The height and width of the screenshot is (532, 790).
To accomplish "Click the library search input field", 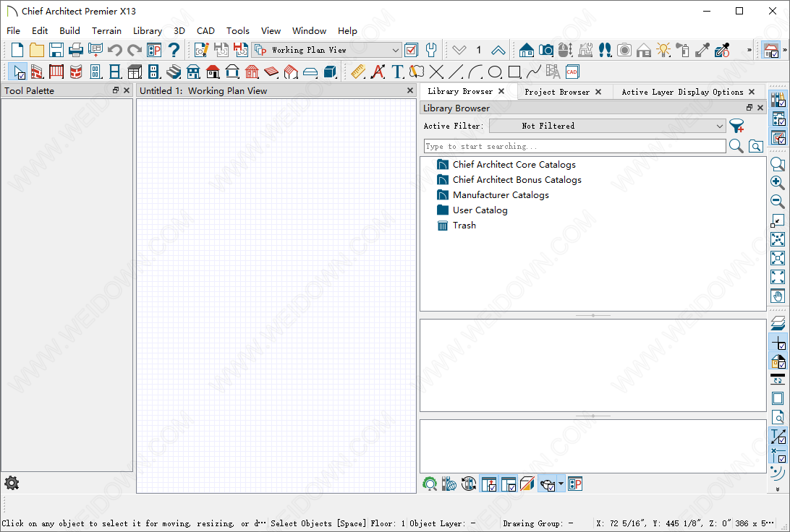I will pos(575,146).
